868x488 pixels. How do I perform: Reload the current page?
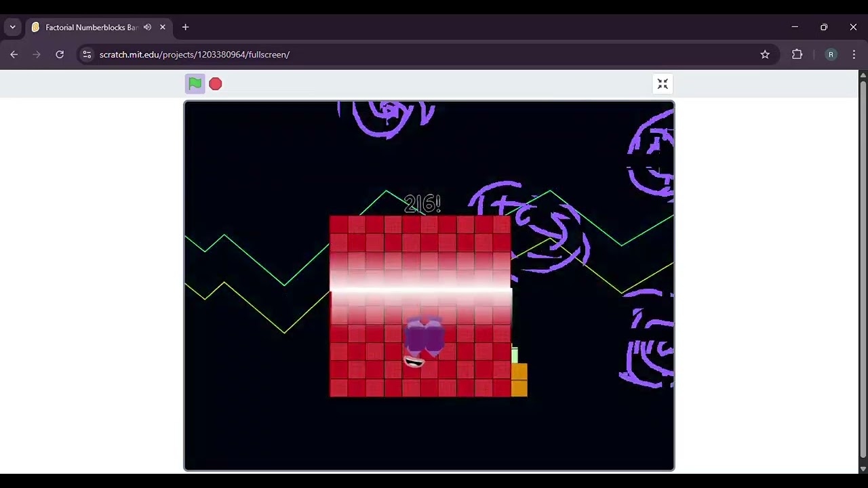tap(60, 54)
